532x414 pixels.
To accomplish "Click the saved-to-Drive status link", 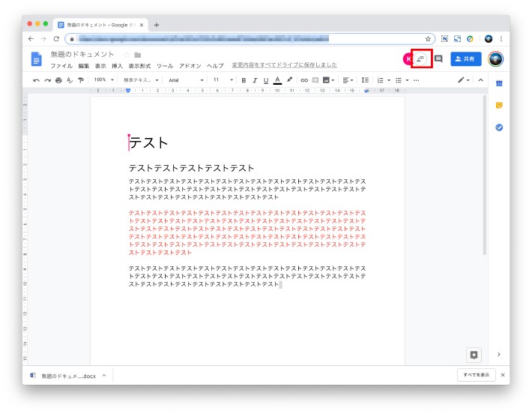I will pos(284,64).
